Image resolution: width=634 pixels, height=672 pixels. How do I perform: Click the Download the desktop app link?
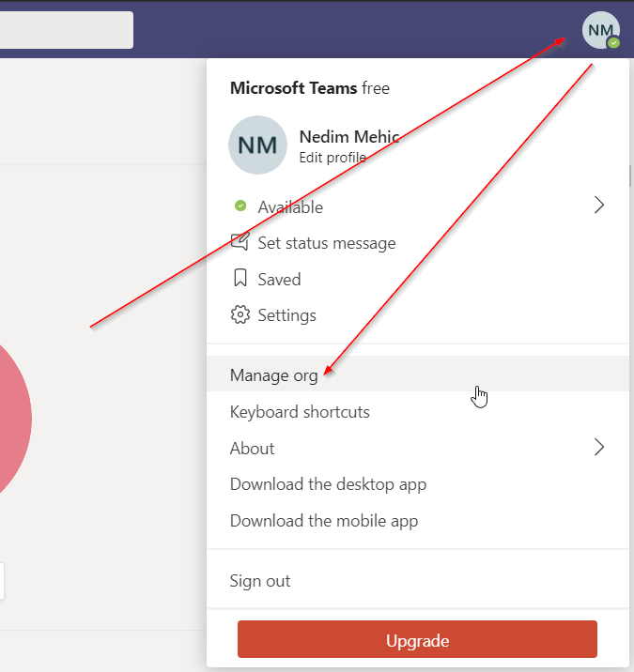(328, 484)
